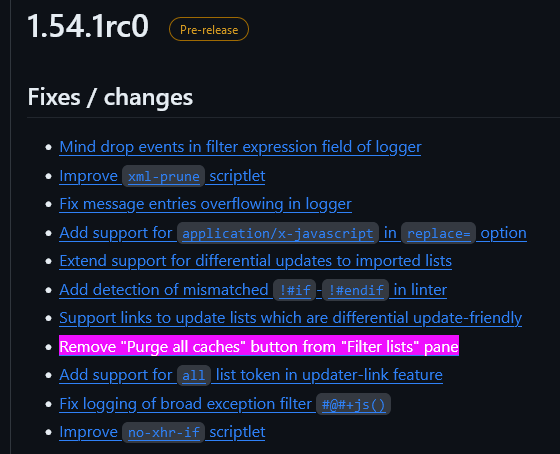Viewport: 560px width, 454px height.
Task: Open 'Fix logging of broad exception filter' link
Action: (185, 404)
